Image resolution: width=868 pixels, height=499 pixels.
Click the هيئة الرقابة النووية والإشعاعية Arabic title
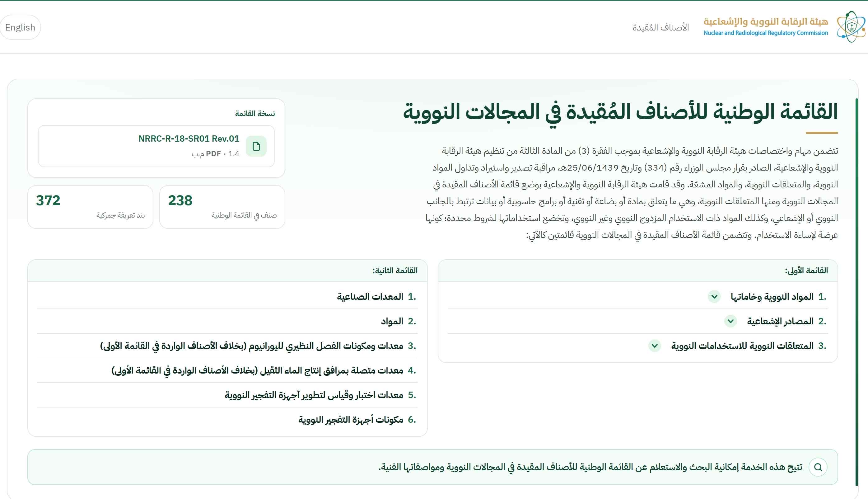coord(766,21)
